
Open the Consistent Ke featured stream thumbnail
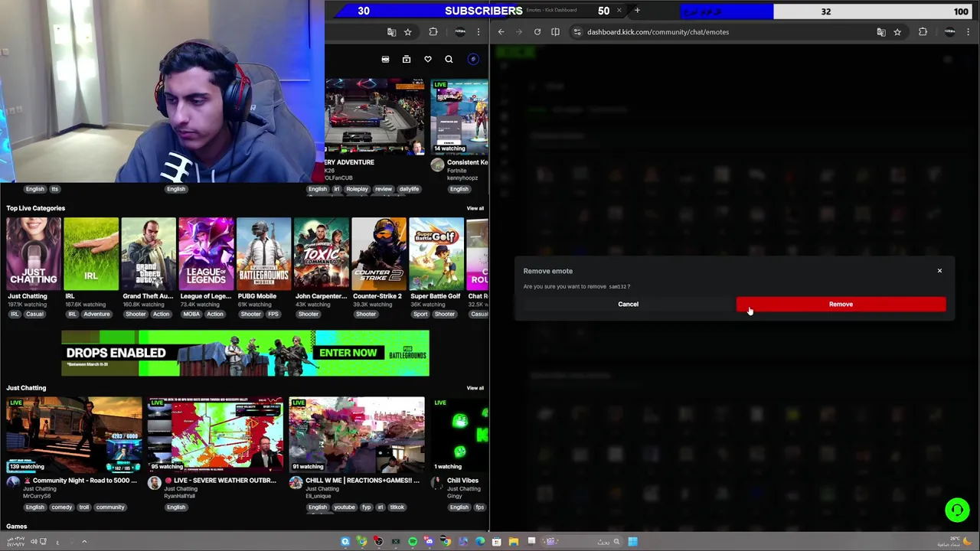tap(459, 116)
